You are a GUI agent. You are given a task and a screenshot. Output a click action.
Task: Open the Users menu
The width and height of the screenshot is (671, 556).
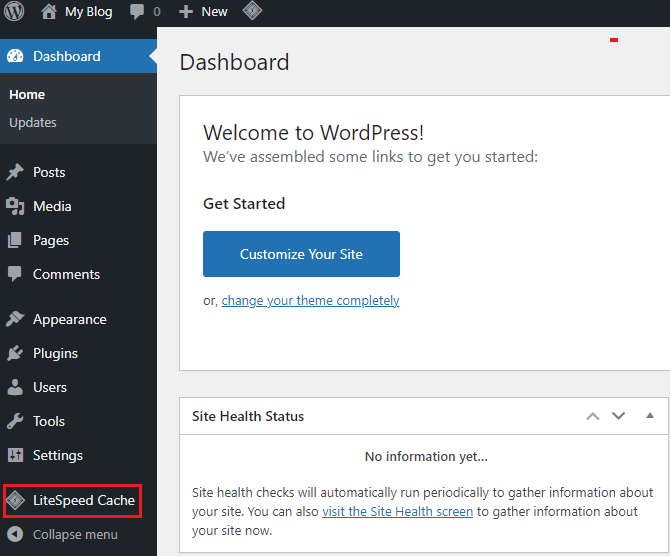point(50,387)
